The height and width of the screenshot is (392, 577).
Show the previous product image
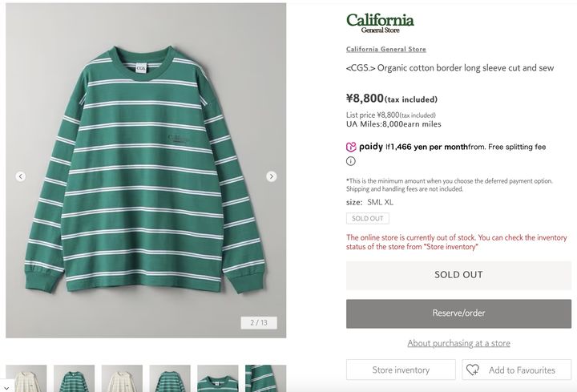(20, 176)
